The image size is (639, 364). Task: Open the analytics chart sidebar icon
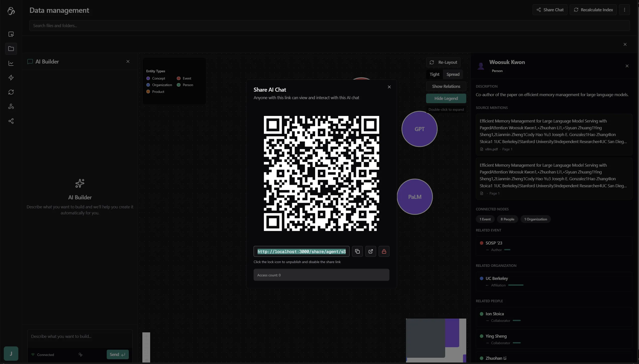click(x=11, y=63)
